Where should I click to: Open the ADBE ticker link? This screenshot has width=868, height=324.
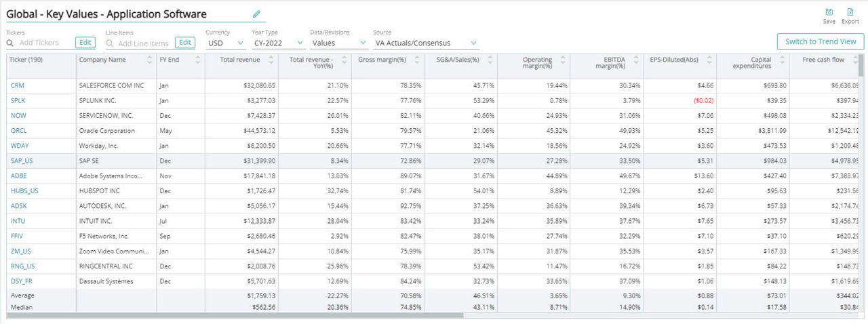tap(18, 176)
